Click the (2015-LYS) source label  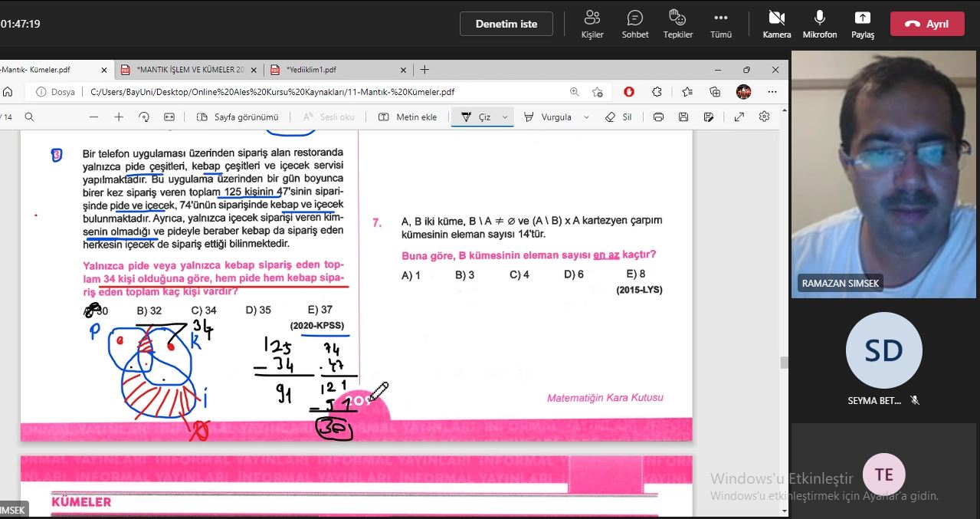click(639, 290)
